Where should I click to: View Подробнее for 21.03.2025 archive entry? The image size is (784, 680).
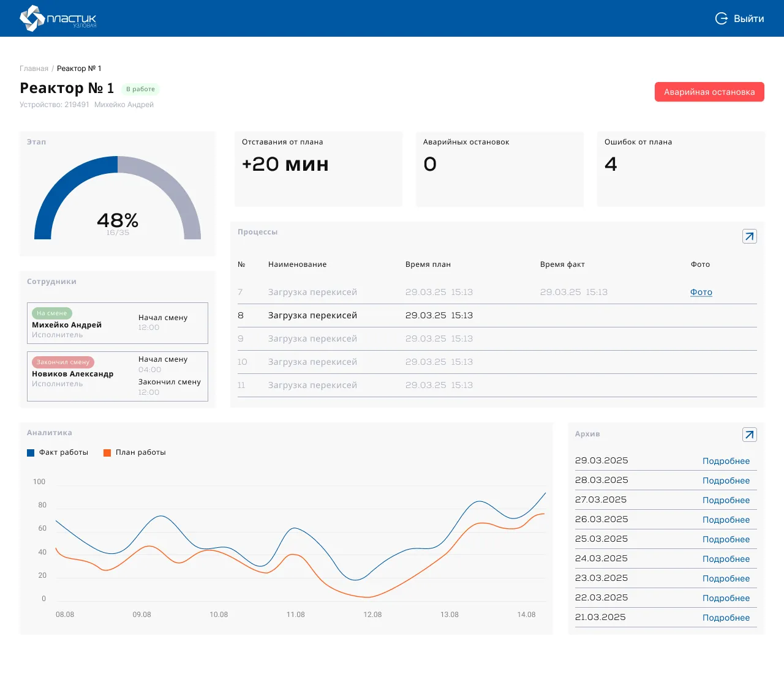pos(726,618)
